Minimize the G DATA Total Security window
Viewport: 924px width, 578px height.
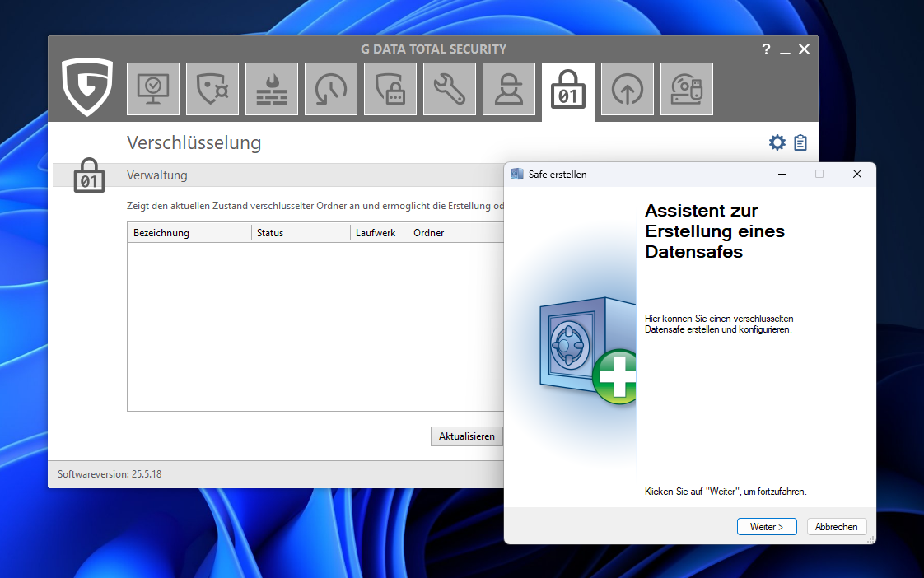785,51
